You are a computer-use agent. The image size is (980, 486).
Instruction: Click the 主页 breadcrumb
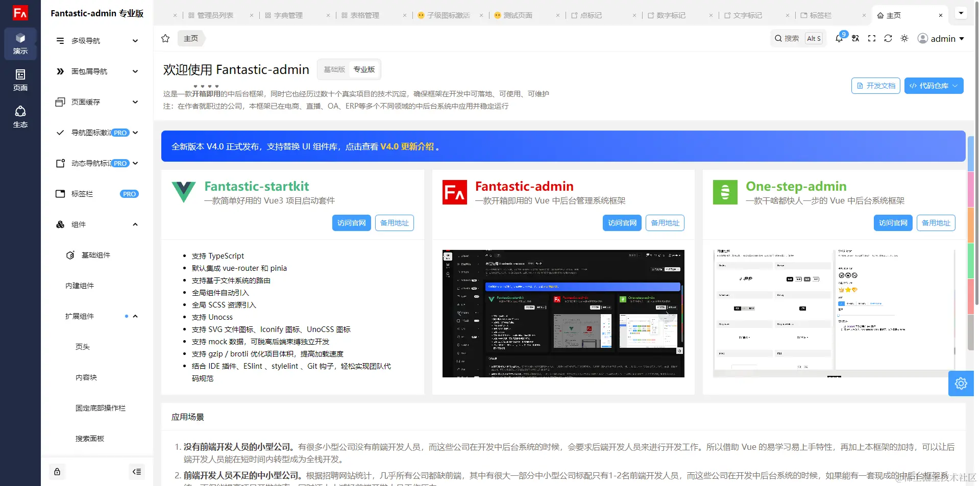coord(191,38)
